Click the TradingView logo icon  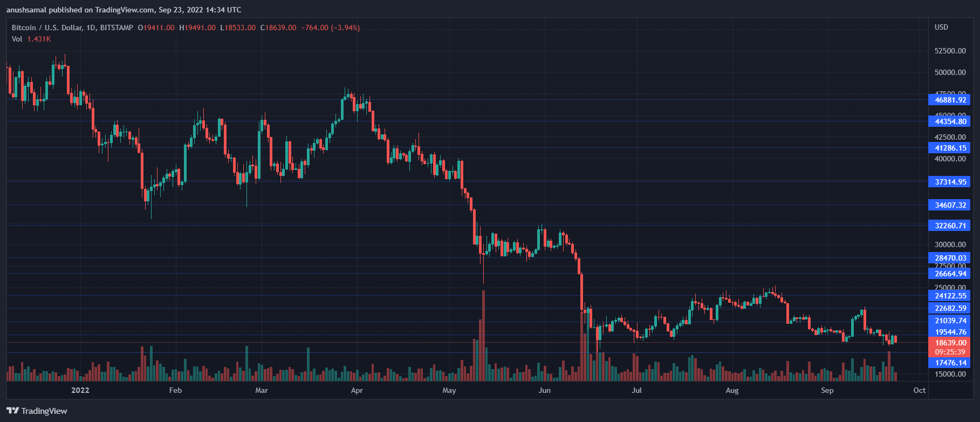pyautogui.click(x=13, y=411)
